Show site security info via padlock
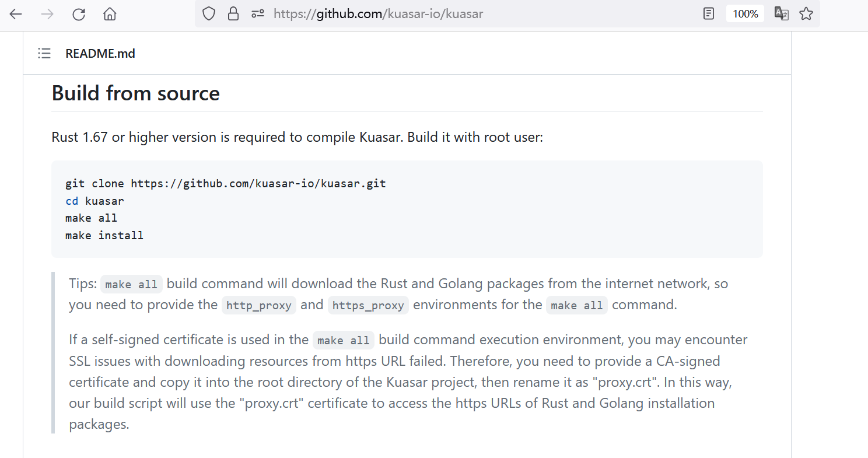 point(233,14)
